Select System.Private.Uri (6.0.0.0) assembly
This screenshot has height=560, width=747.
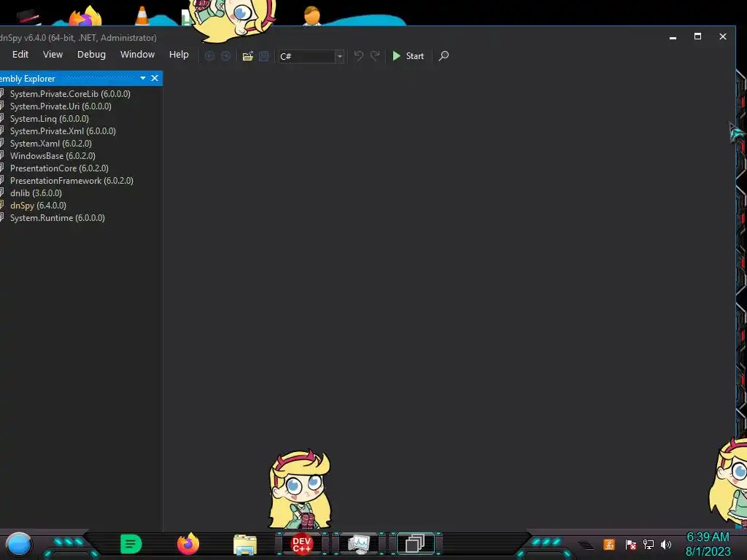tap(61, 106)
